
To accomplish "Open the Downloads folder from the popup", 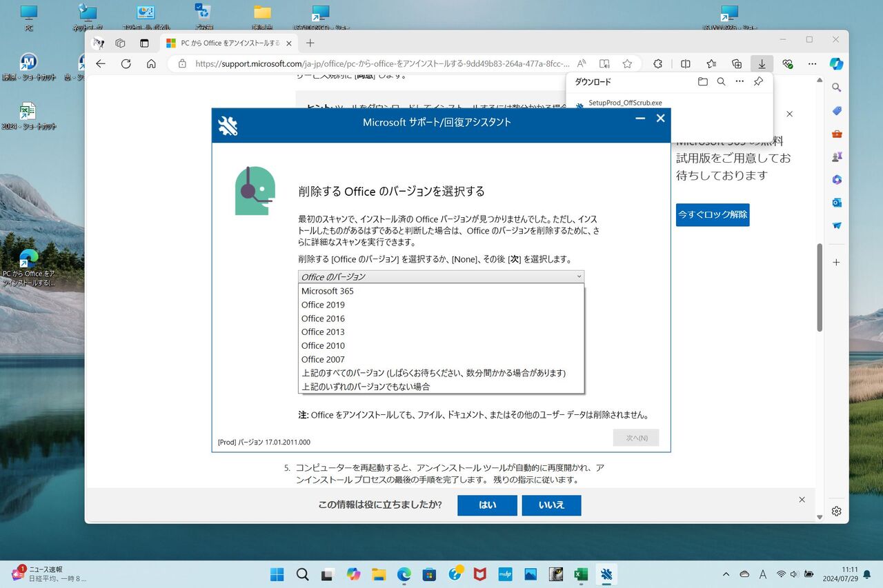I will point(702,81).
